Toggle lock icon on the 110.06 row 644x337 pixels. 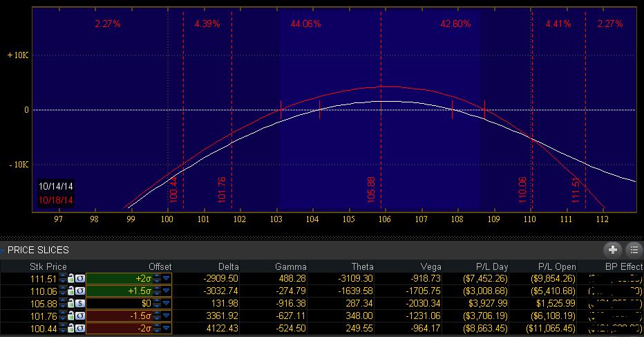tap(70, 291)
